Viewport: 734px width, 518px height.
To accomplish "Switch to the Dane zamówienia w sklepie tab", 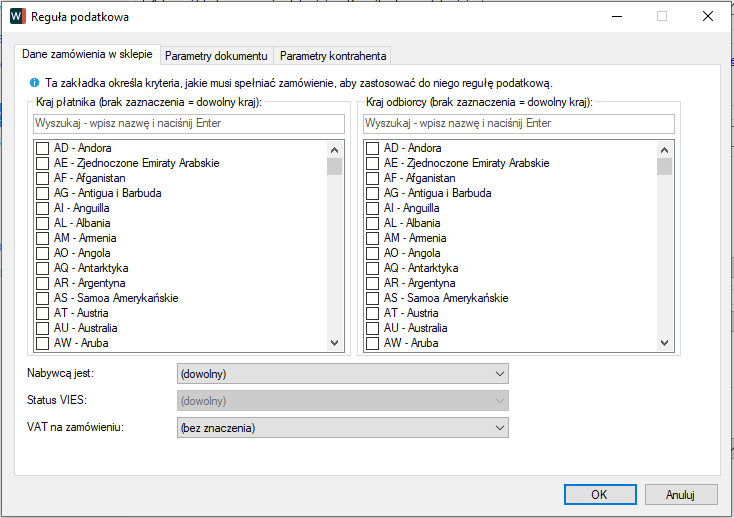I will pyautogui.click(x=87, y=54).
